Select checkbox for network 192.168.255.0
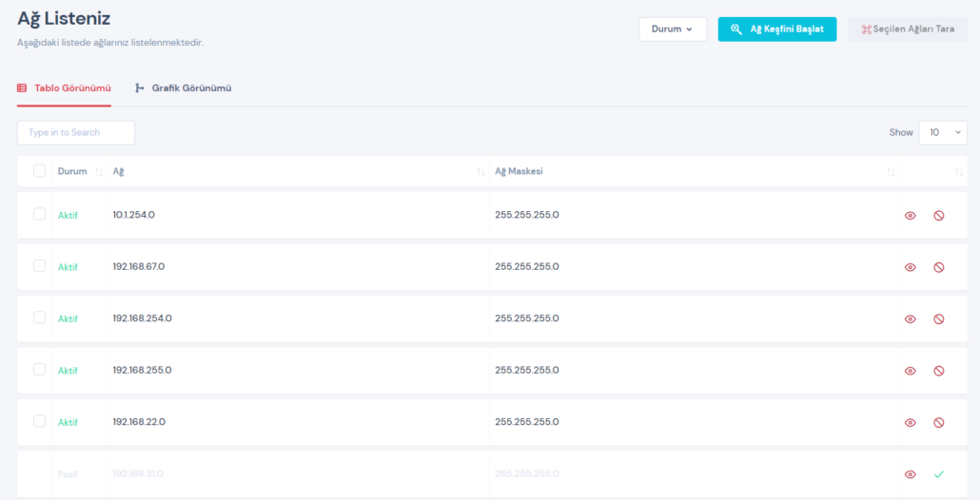This screenshot has height=500, width=980. [39, 370]
